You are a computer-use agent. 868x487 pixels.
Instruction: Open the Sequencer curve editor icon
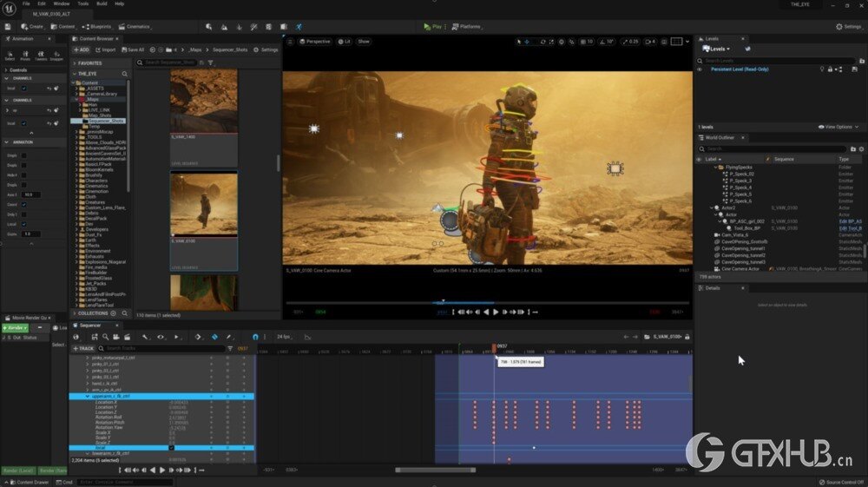pyautogui.click(x=307, y=337)
